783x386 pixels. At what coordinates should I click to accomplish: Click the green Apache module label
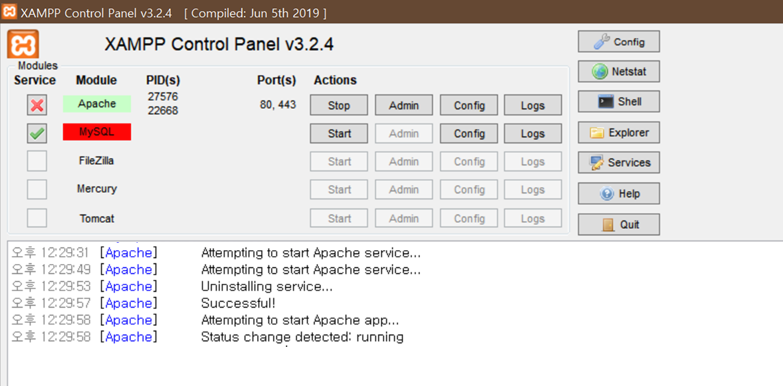click(97, 104)
